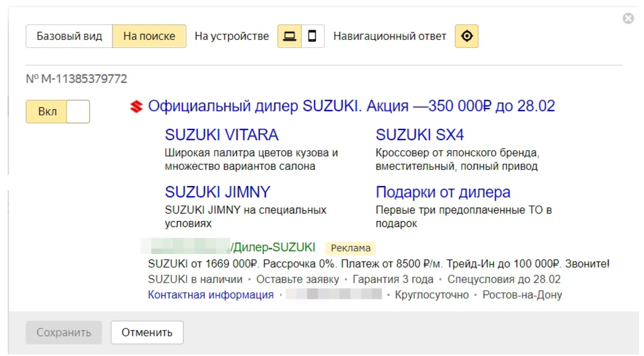Viewport: 644px width, 356px height.
Task: Switch to Базовый вид tab
Action: pos(69,36)
